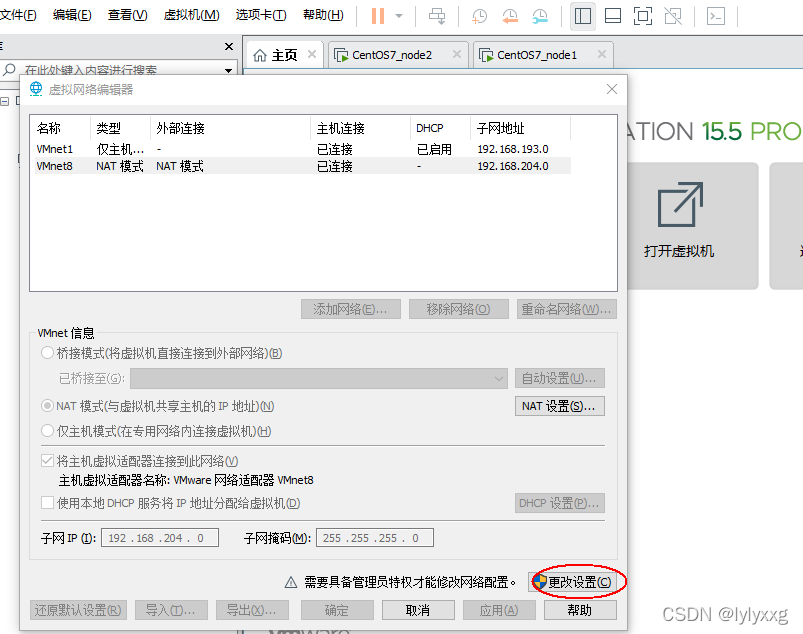The height and width of the screenshot is (634, 803).
Task: Click the 更改设置(C) shield button
Action: pos(573,582)
